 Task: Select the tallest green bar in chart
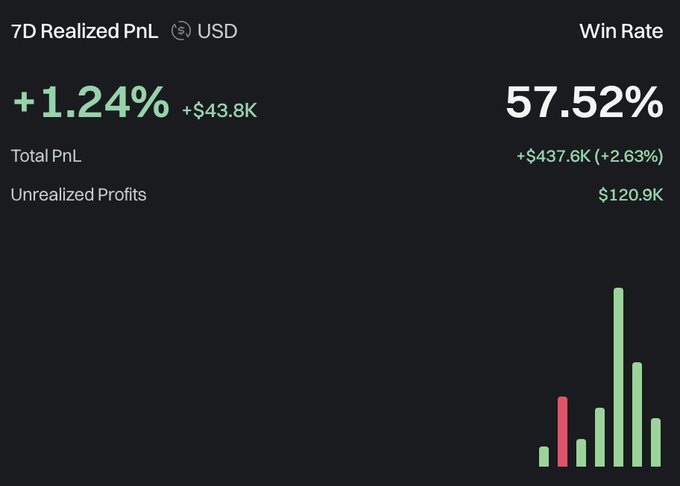[618, 377]
